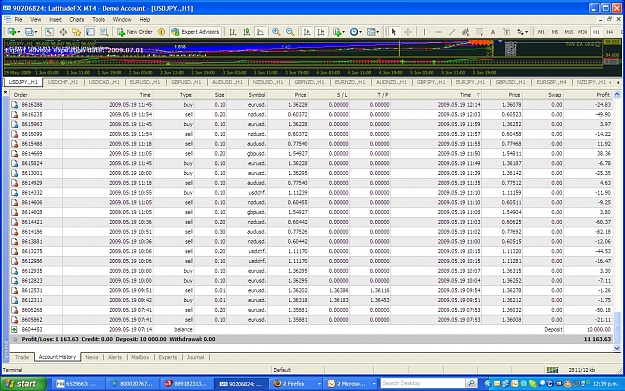
Task: Click the connection status bars icon
Action: [x=552, y=370]
